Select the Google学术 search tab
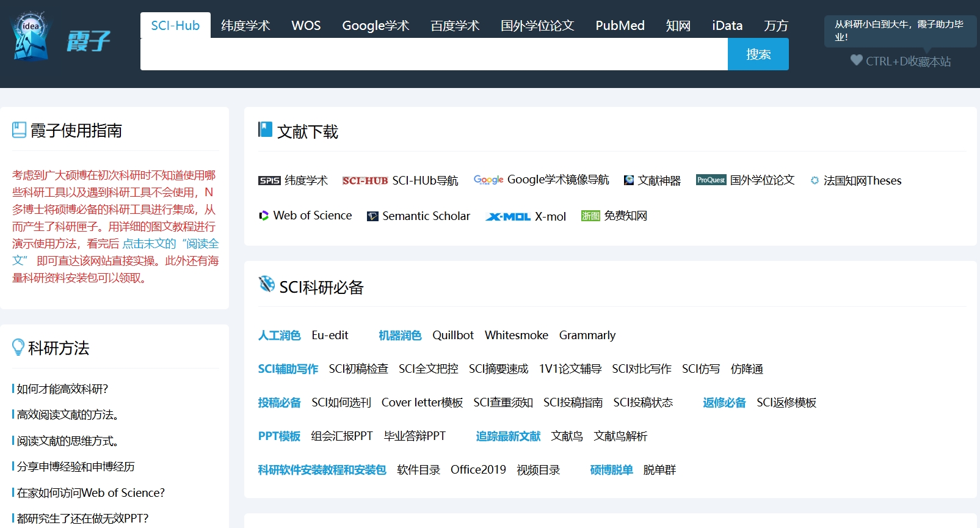The width and height of the screenshot is (980, 528). [x=376, y=25]
